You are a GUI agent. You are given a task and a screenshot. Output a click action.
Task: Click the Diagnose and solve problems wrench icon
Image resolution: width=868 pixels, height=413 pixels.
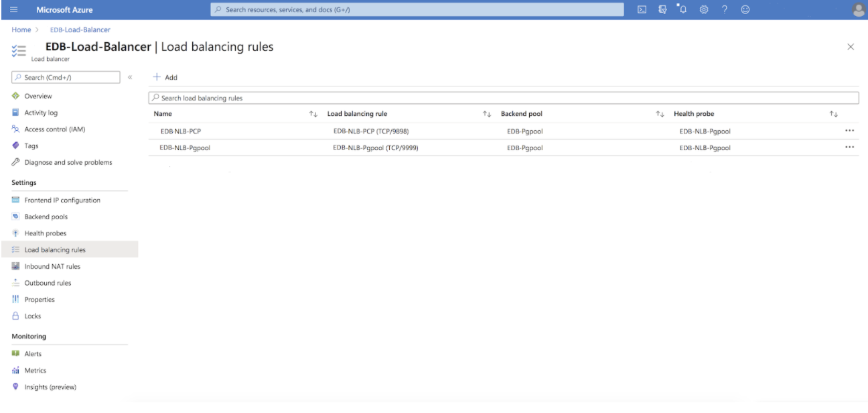point(17,162)
